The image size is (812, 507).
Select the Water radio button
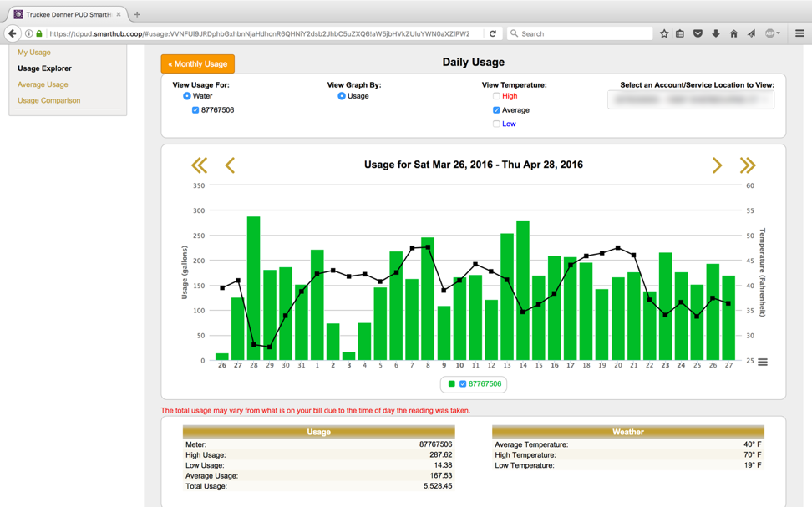189,95
